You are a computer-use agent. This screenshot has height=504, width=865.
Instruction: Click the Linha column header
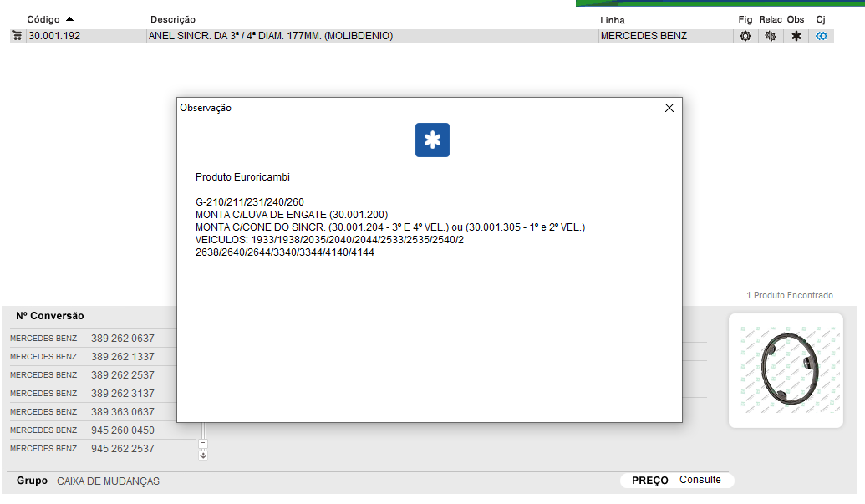point(612,19)
